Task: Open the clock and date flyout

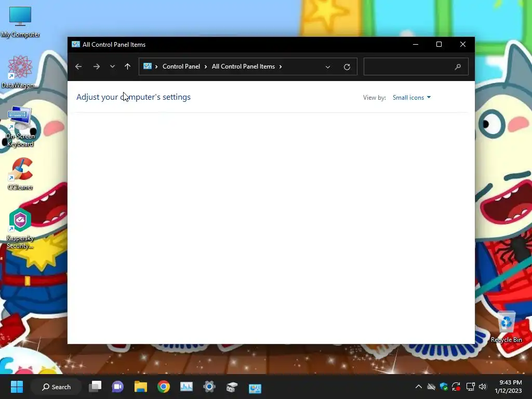Action: pyautogui.click(x=508, y=387)
